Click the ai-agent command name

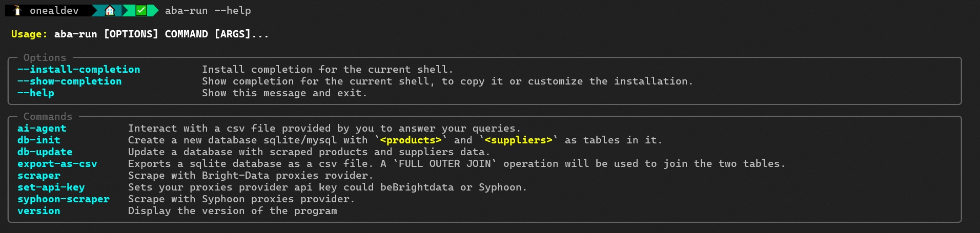[42, 129]
